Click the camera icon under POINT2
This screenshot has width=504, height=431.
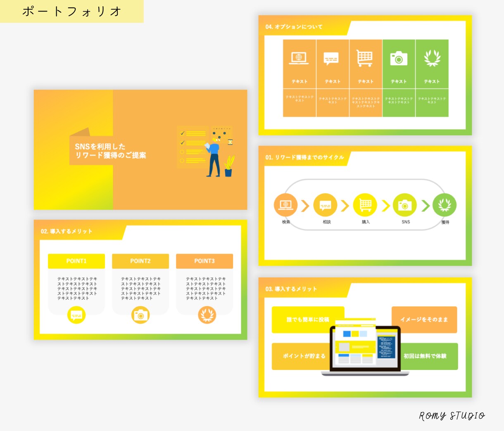(140, 315)
